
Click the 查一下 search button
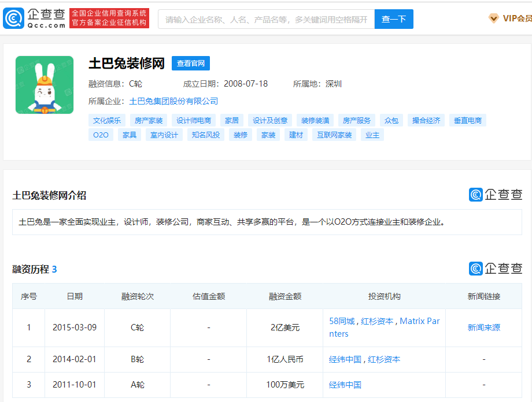coord(394,19)
